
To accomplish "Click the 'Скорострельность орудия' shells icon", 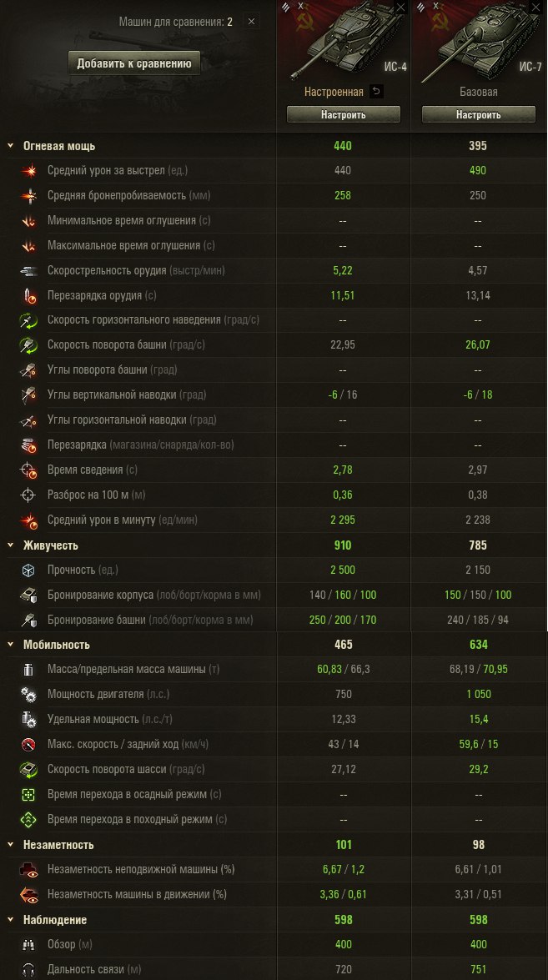I will pyautogui.click(x=29, y=270).
